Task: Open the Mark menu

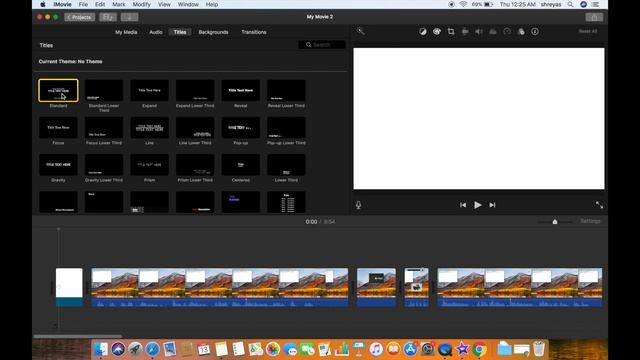Action: click(119, 4)
